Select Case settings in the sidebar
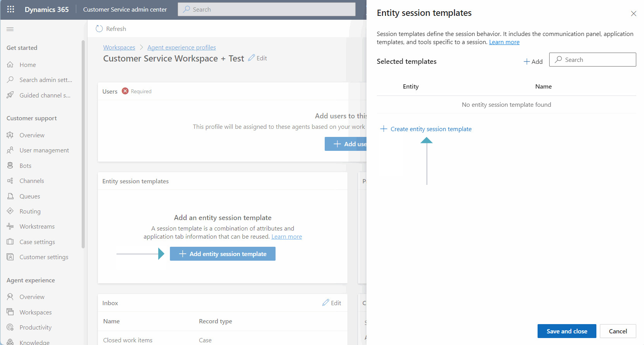The width and height of the screenshot is (644, 345). point(37,242)
